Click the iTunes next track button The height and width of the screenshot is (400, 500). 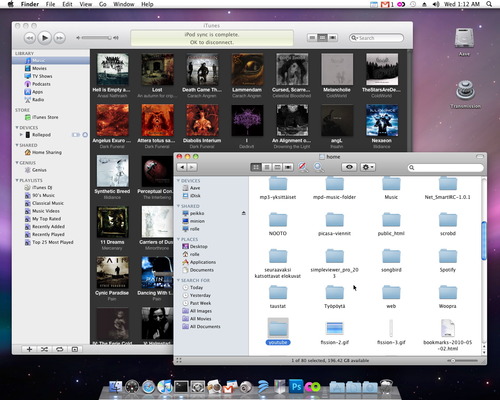click(59, 38)
